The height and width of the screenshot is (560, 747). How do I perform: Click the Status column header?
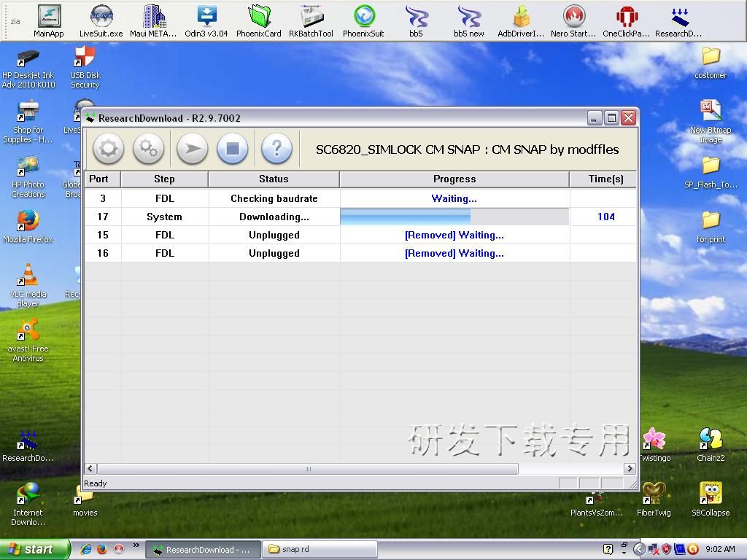point(274,179)
